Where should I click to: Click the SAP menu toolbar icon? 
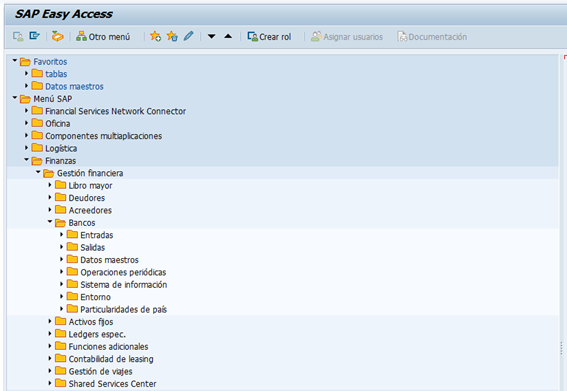35,36
